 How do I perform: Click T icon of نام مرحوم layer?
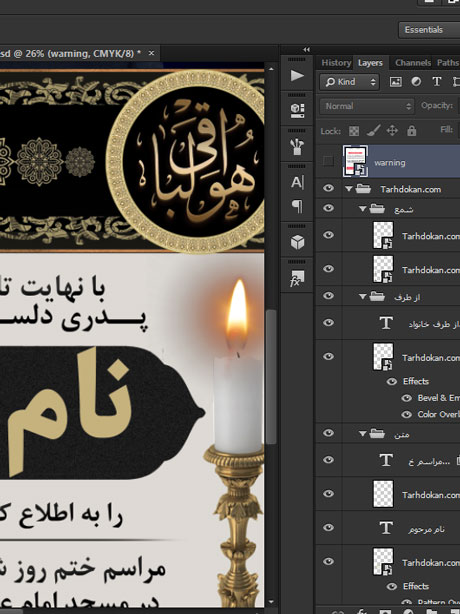point(386,528)
